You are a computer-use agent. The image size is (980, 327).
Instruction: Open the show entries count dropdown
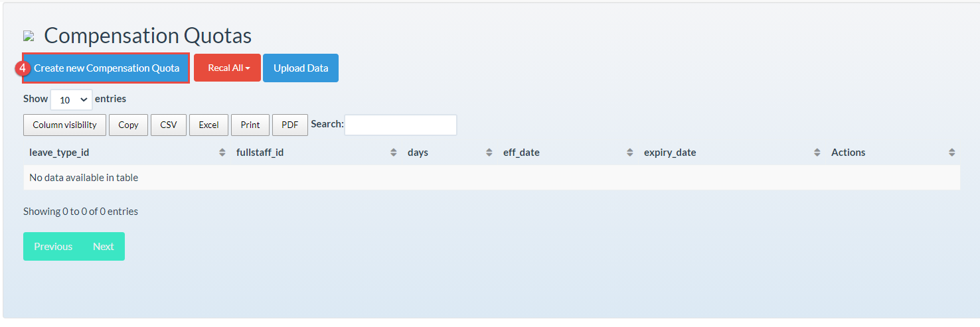[71, 99]
